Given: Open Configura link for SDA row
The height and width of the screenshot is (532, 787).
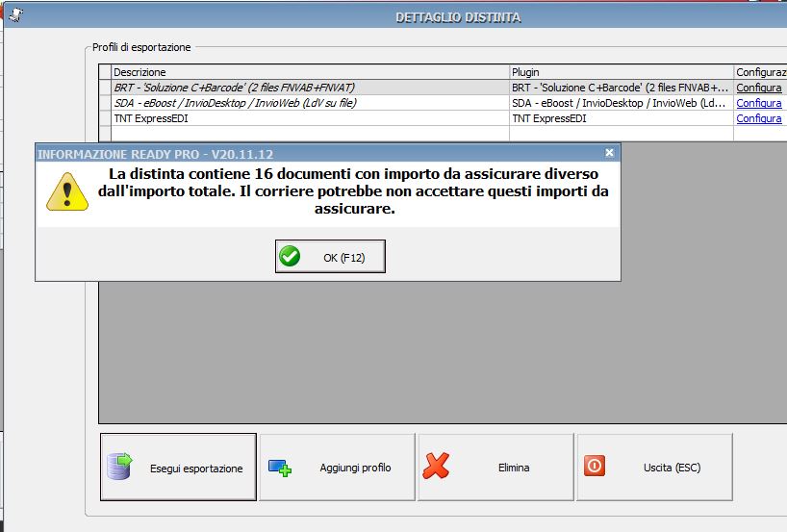Looking at the screenshot, I should 758,103.
